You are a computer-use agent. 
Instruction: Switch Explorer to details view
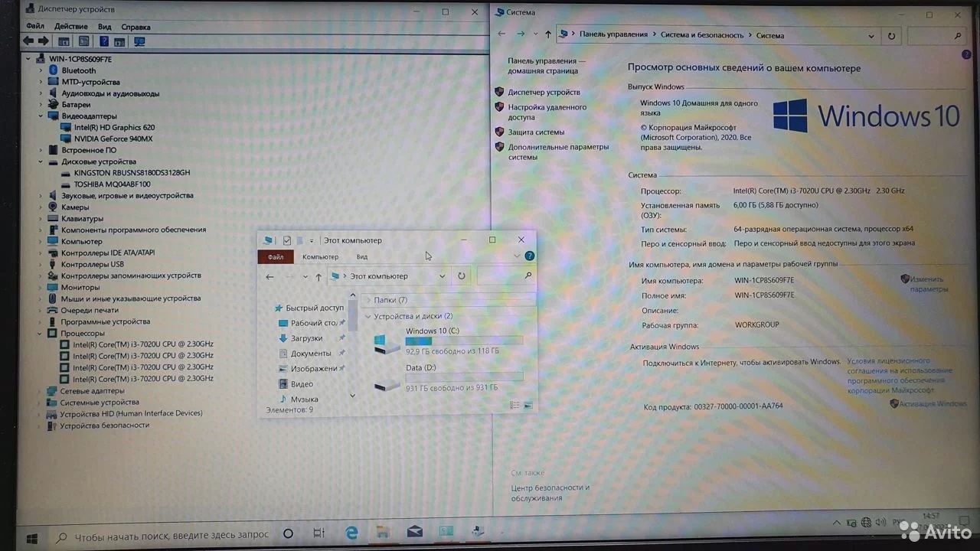click(514, 405)
